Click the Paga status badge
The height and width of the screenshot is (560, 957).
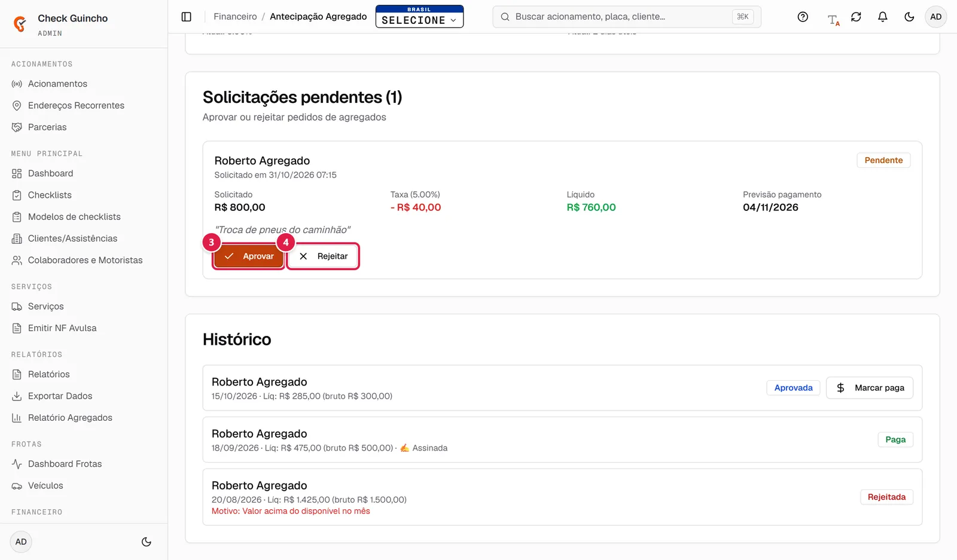click(895, 440)
